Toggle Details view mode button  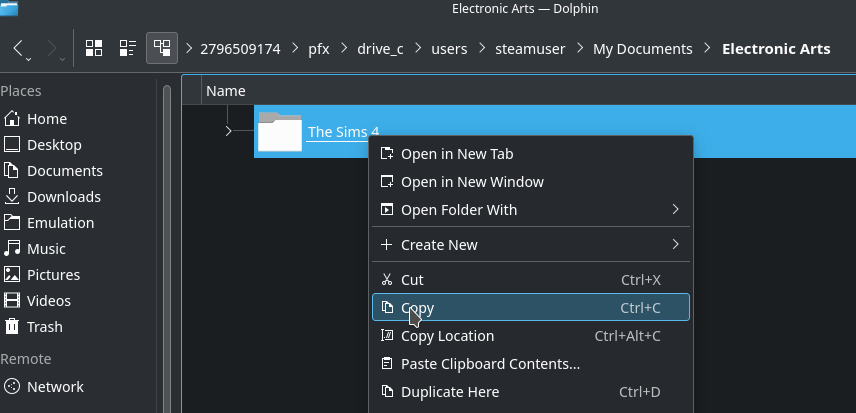click(x=161, y=48)
